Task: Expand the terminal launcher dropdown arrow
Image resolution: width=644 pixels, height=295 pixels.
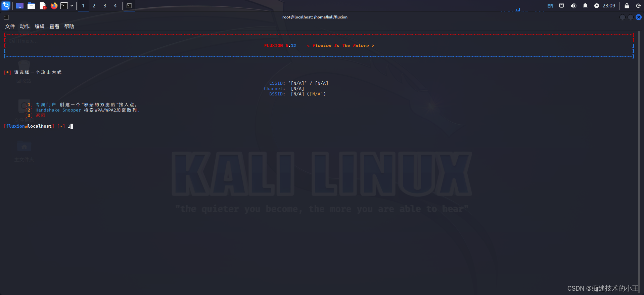Action: tap(72, 6)
